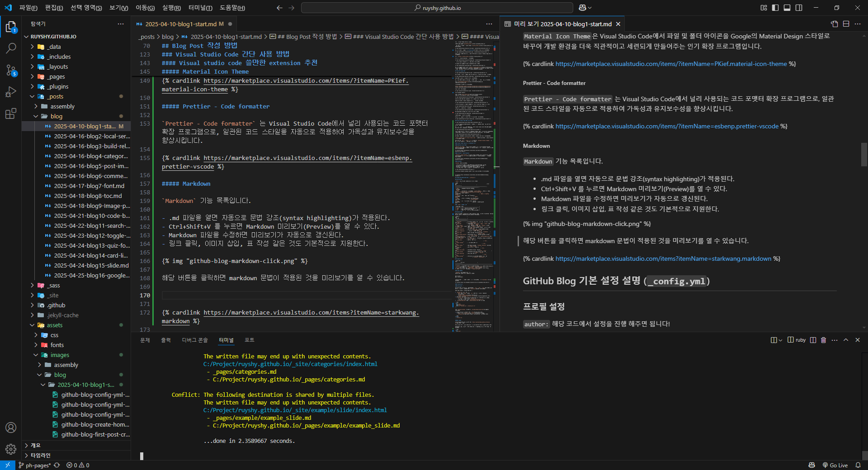The image size is (868, 470).
Task: Collapse the images folder in explorer
Action: pos(59,355)
